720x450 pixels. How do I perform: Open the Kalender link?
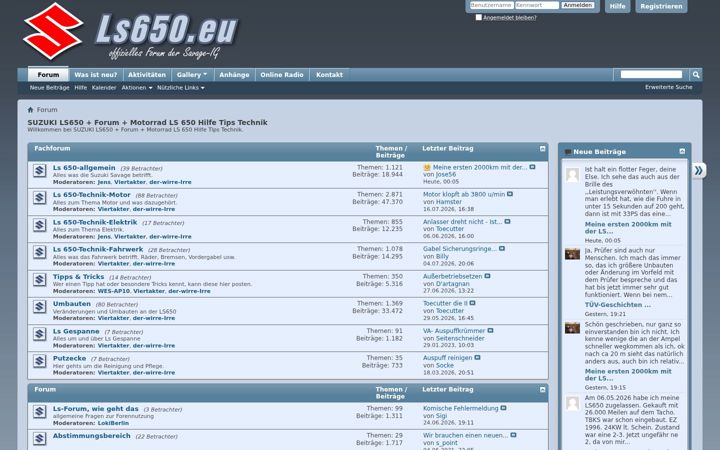tap(104, 88)
